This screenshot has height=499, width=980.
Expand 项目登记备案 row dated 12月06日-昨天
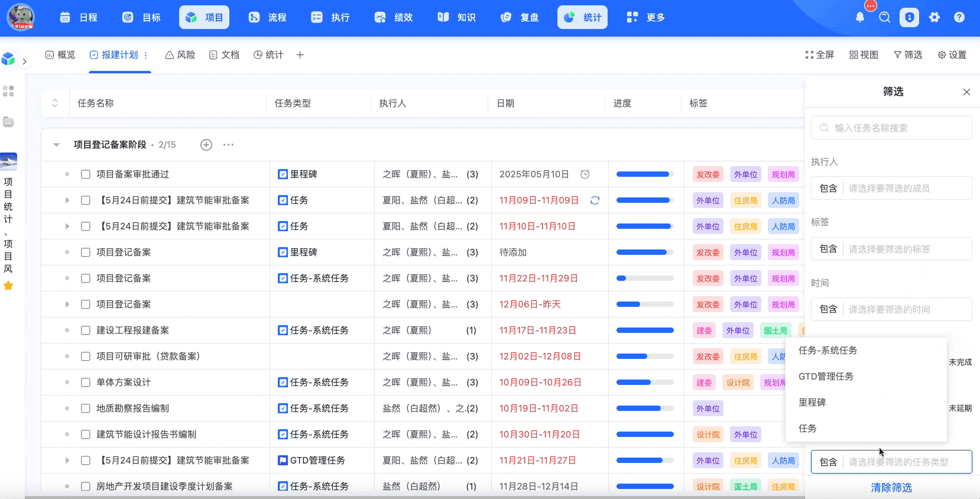pos(67,304)
